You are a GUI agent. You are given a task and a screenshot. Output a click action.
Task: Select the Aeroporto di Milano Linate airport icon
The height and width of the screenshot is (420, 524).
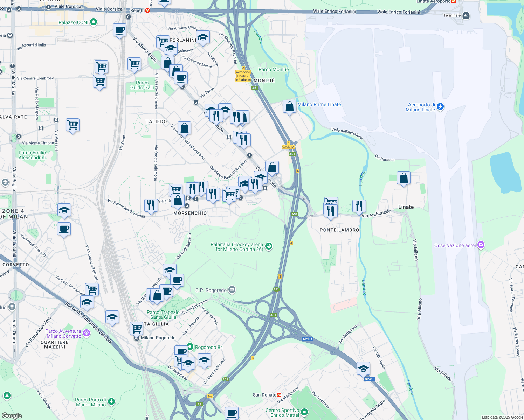(x=440, y=106)
